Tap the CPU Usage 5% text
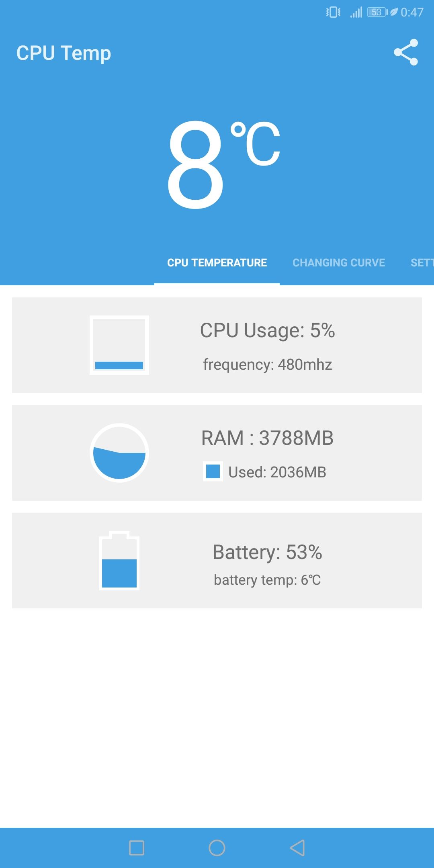This screenshot has height=868, width=434. [268, 330]
